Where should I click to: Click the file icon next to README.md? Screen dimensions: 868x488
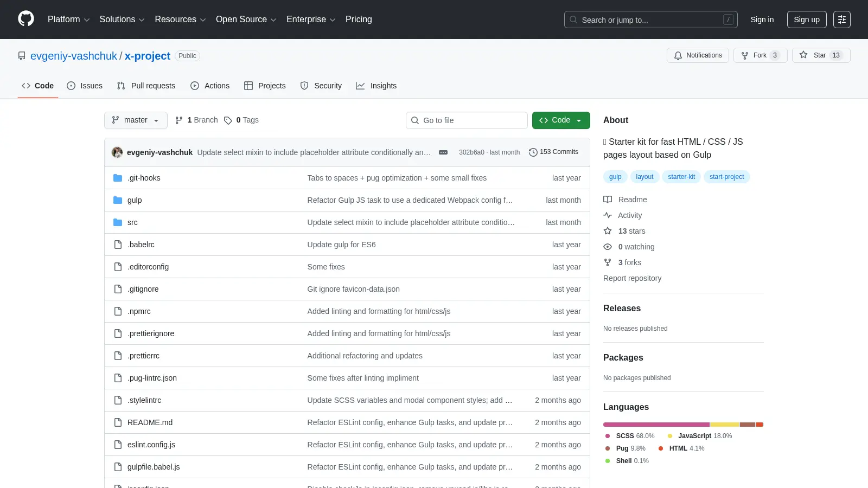[x=118, y=422]
